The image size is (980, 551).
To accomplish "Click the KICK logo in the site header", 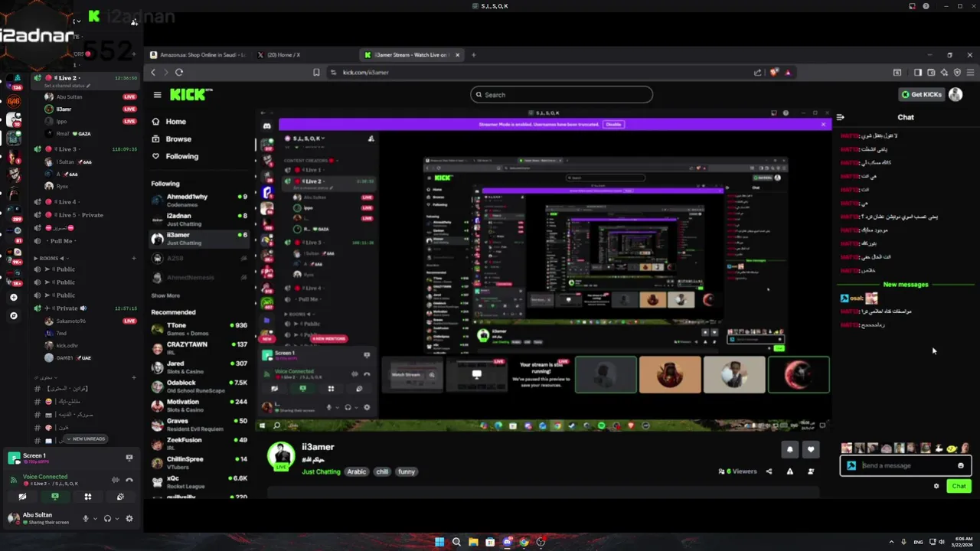I will point(190,95).
